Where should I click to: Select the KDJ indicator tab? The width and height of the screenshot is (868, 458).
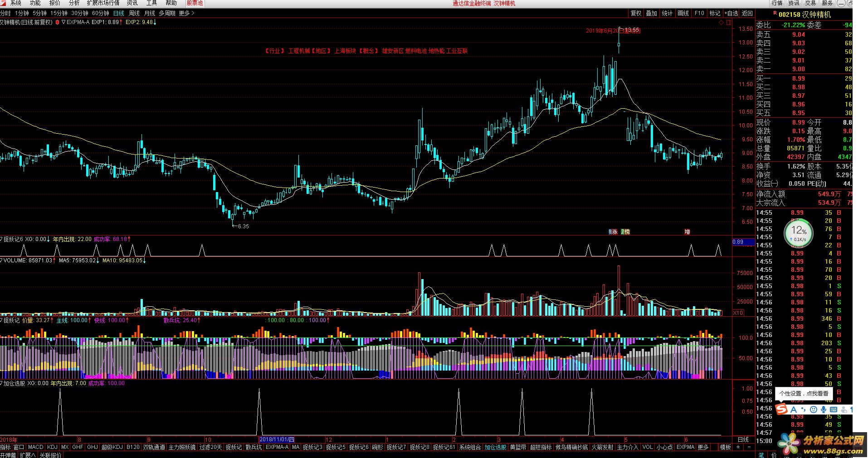[x=53, y=447]
